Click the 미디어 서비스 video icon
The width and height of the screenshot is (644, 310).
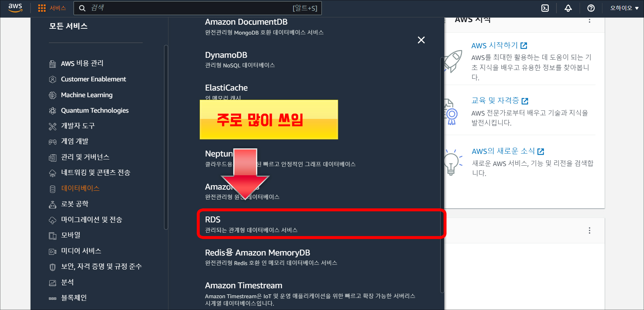53,252
